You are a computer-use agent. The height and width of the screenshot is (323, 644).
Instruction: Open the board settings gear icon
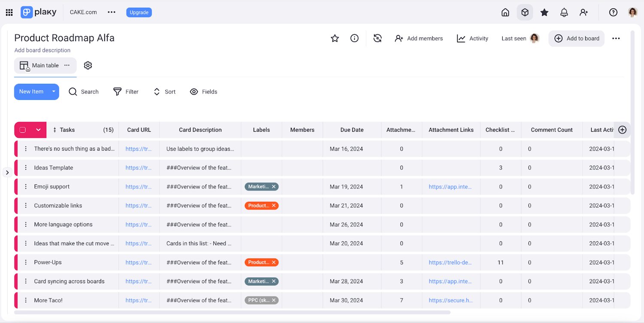[x=88, y=65]
